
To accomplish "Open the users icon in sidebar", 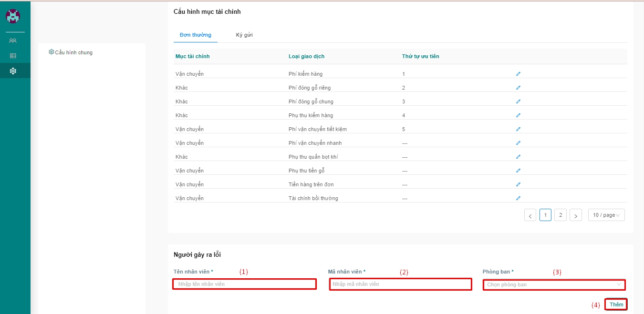I will (x=13, y=41).
